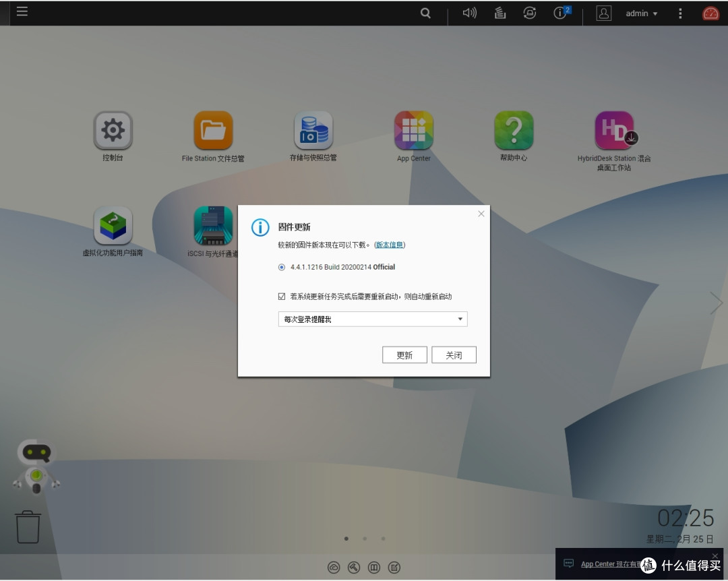Select first desktop page dot

click(x=346, y=539)
